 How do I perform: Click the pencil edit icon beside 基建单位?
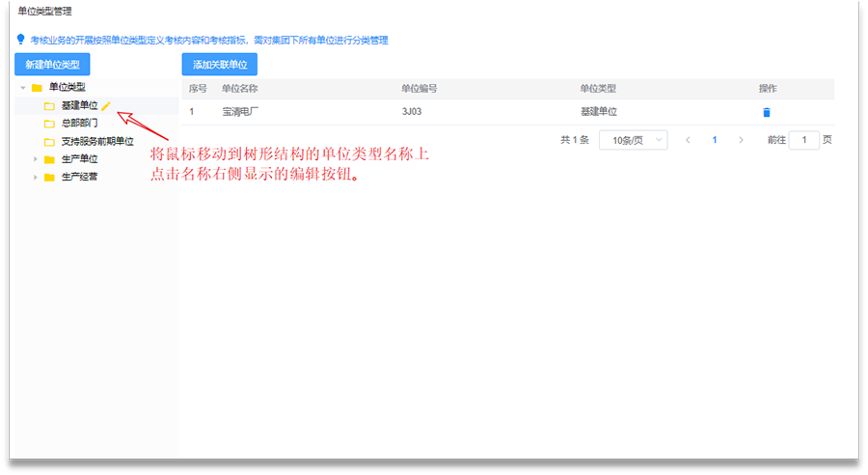click(x=107, y=105)
